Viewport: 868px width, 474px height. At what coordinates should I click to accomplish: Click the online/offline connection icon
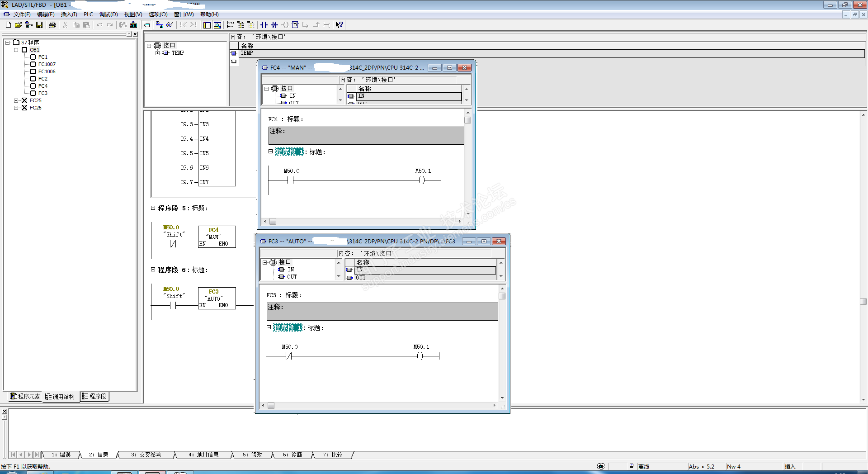coord(160,25)
